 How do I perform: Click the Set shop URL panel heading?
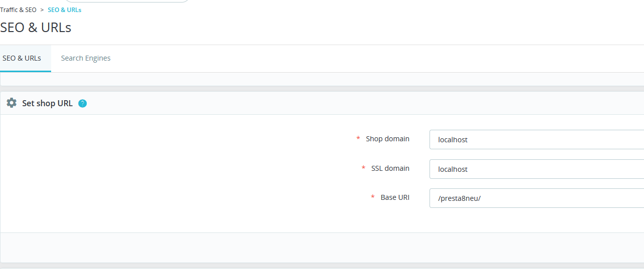coord(47,104)
